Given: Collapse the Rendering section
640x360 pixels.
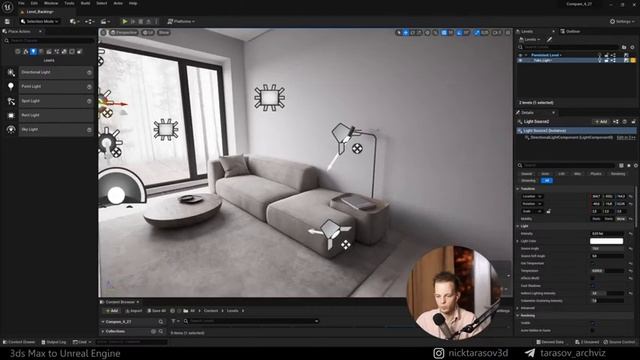Looking at the screenshot, I should tap(518, 316).
